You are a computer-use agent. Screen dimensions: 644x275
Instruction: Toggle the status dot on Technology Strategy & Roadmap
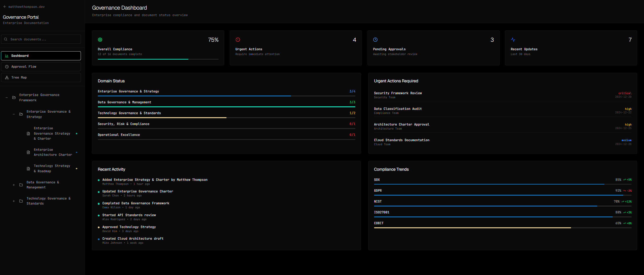point(76,168)
